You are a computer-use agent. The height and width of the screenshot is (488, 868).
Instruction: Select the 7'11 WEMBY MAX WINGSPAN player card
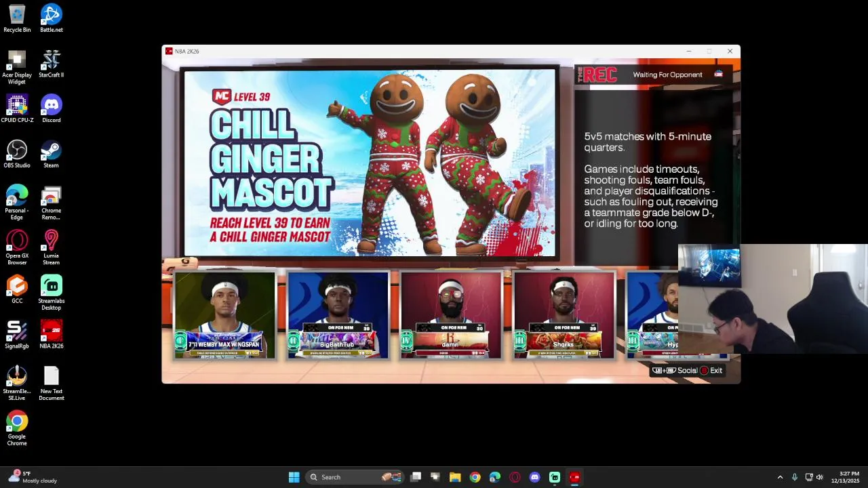click(x=224, y=315)
